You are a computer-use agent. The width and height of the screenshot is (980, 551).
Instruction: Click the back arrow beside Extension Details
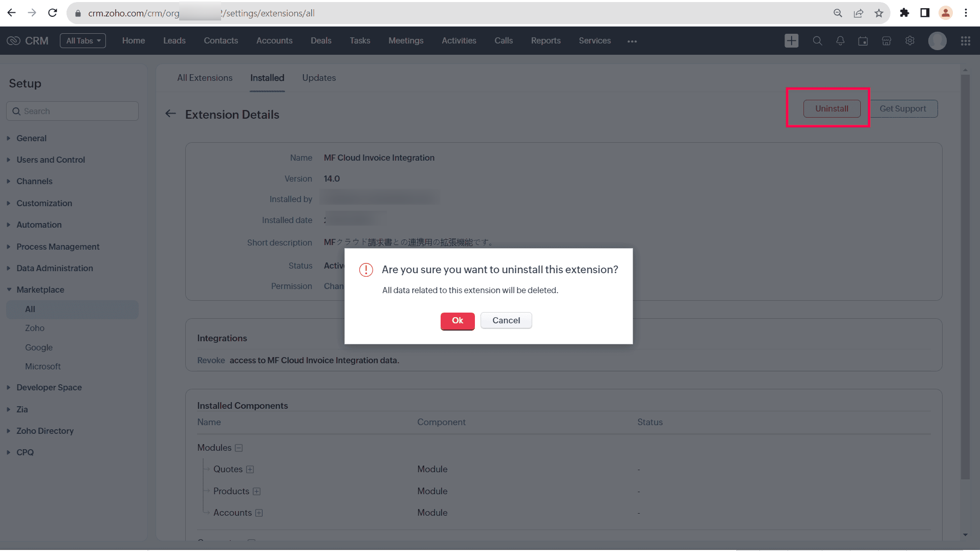coord(171,114)
